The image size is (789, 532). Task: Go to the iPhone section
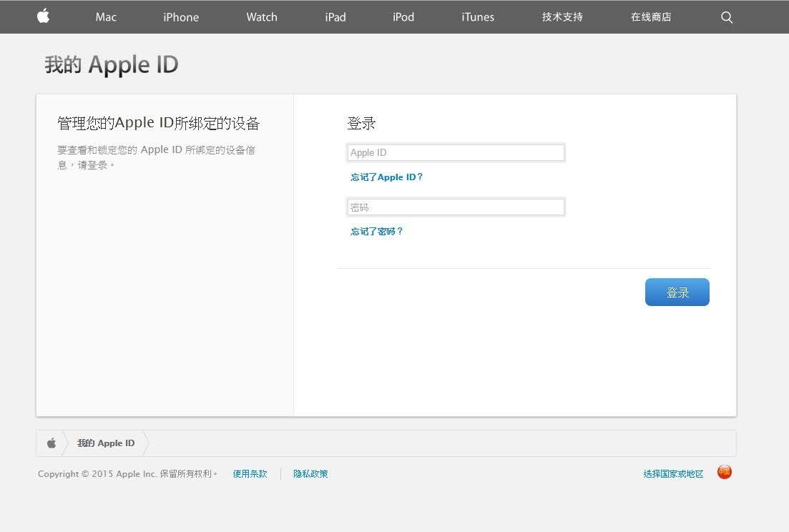click(x=181, y=17)
